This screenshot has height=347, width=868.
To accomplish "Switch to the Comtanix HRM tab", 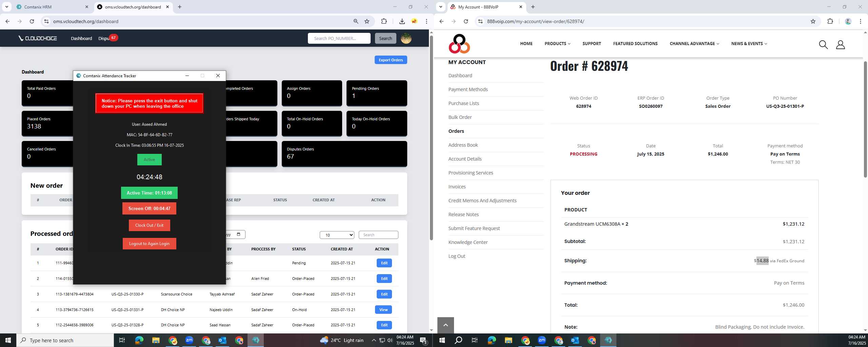I will click(53, 7).
